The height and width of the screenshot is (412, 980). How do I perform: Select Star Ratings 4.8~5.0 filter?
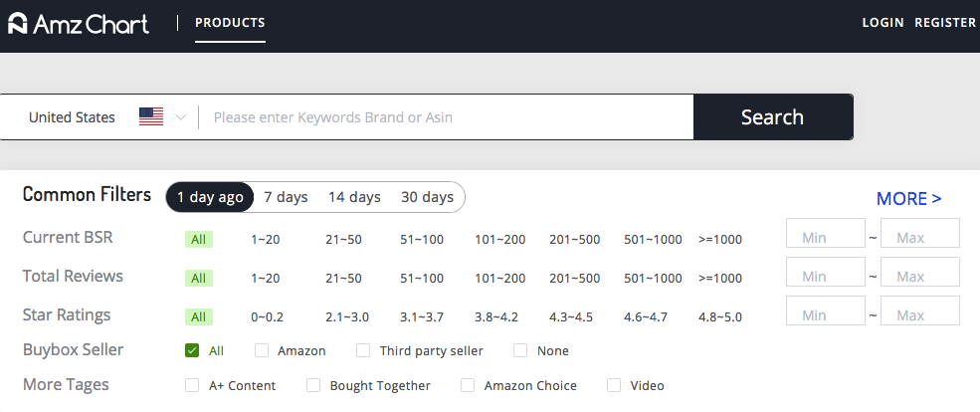tap(720, 316)
